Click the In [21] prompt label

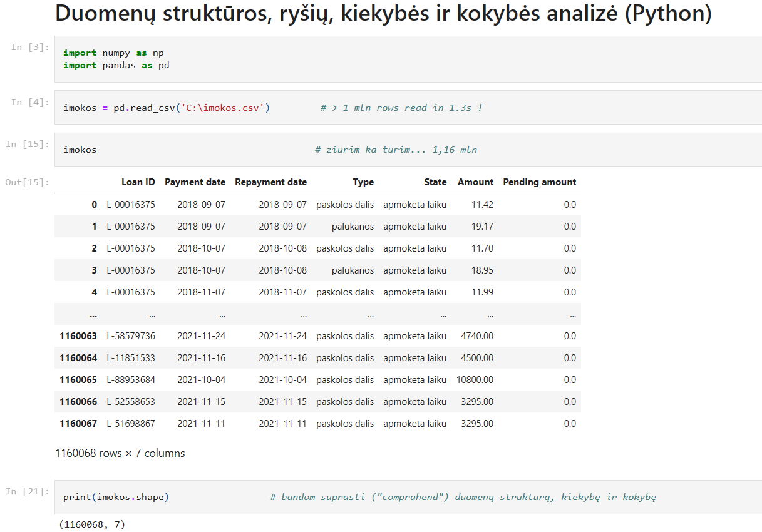tap(27, 491)
